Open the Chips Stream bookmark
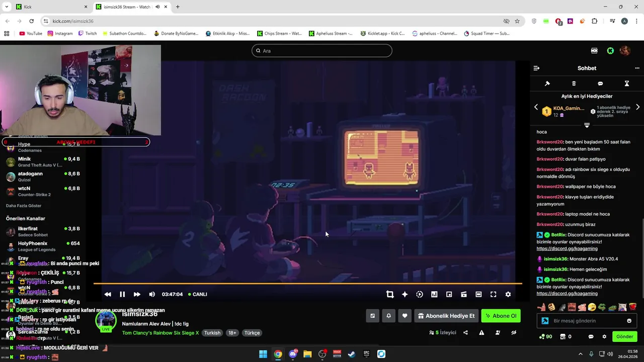 click(x=279, y=34)
